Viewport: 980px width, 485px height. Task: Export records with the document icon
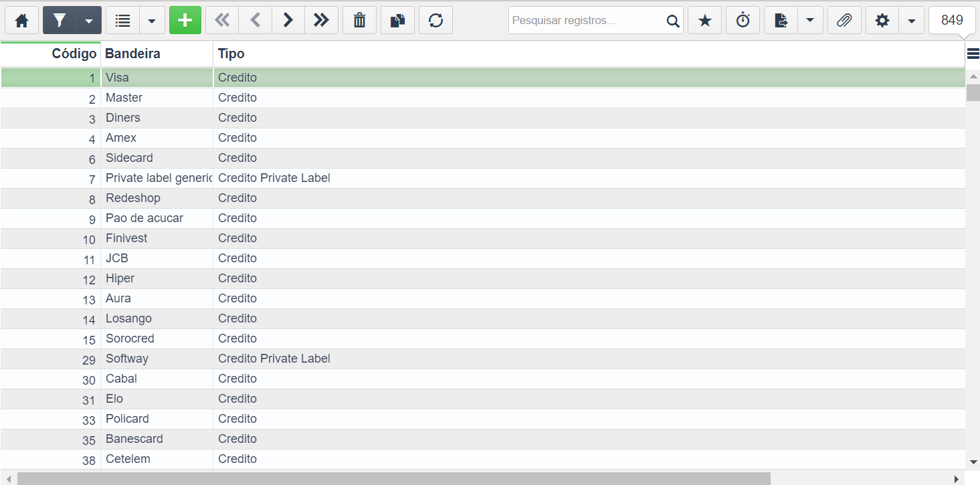coord(781,20)
